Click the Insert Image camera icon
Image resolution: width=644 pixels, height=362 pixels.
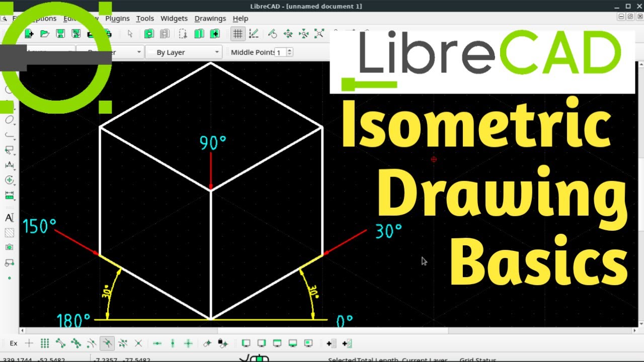coord(9,247)
